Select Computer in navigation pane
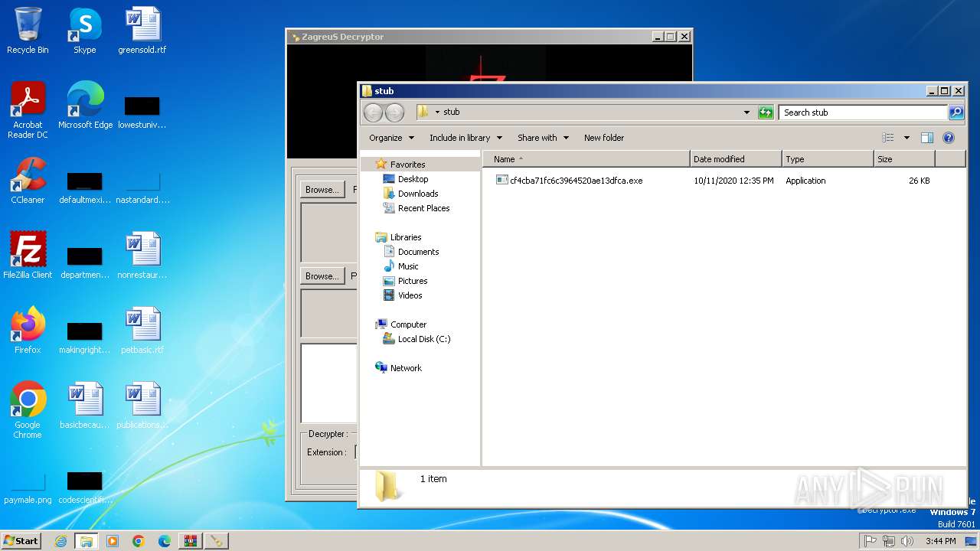980x551 pixels. tap(408, 324)
